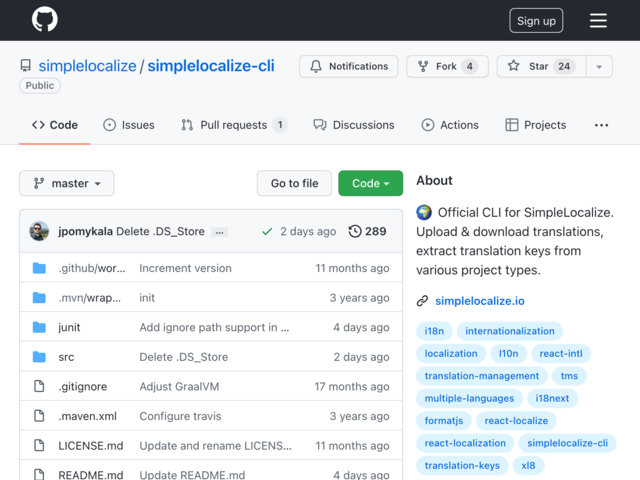Click the tms topic tag
640x480 pixels.
(x=569, y=376)
